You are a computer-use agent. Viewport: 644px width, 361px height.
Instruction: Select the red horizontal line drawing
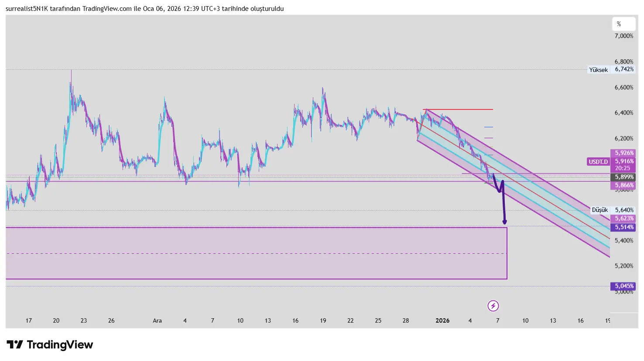click(x=458, y=109)
